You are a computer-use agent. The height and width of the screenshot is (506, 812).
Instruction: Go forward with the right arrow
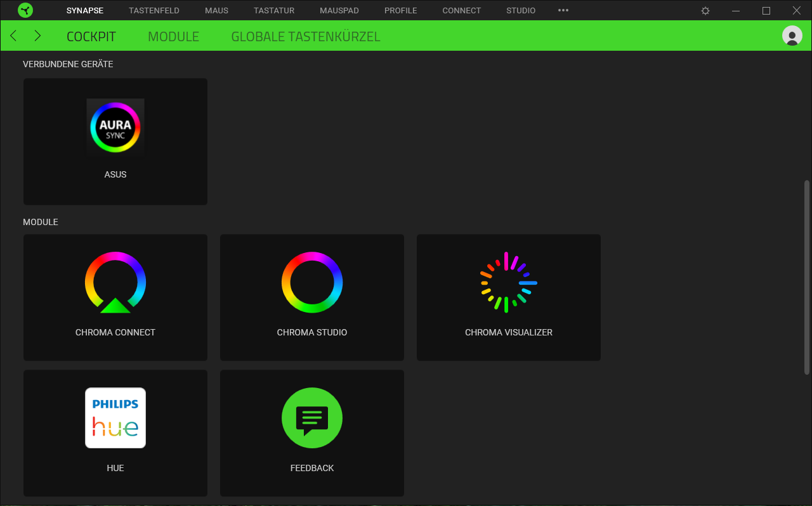point(37,36)
